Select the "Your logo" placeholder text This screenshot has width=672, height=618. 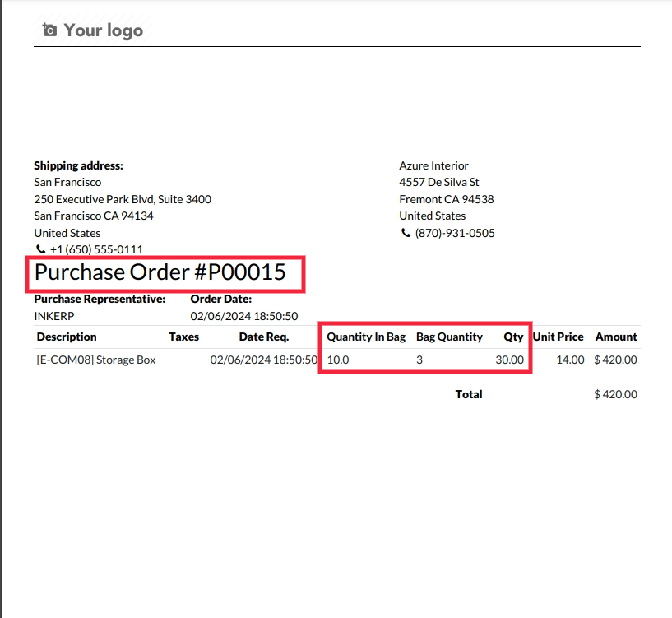point(104,30)
